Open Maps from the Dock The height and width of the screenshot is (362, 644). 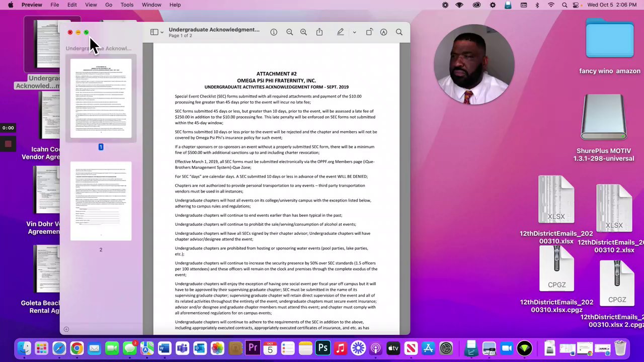coord(147,348)
